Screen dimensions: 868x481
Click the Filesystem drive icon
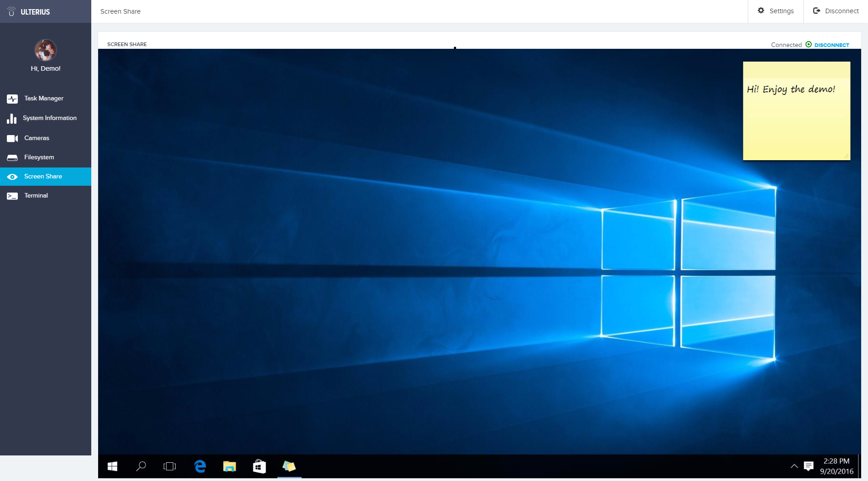[x=12, y=157]
